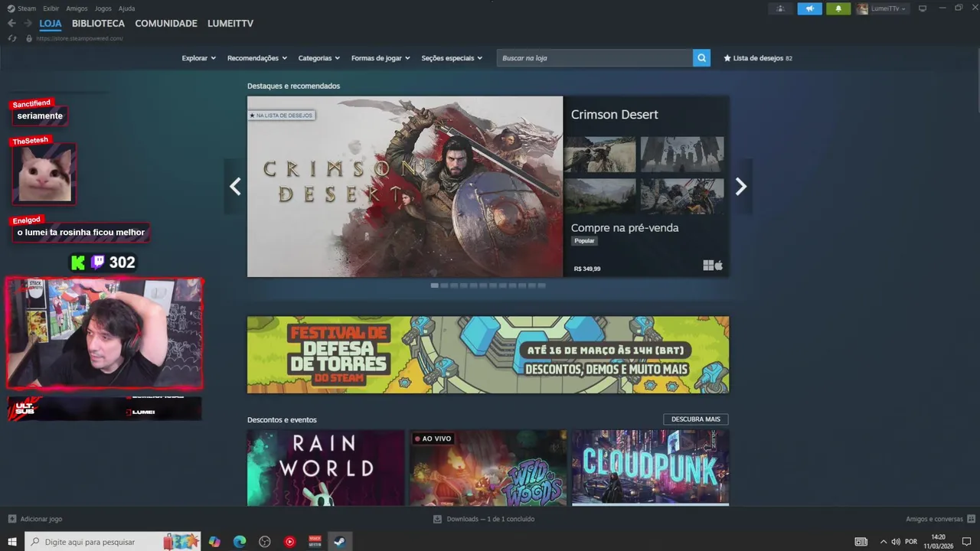View bottom-left Crimson Desert screenshot
This screenshot has width=980, height=551.
coord(599,197)
